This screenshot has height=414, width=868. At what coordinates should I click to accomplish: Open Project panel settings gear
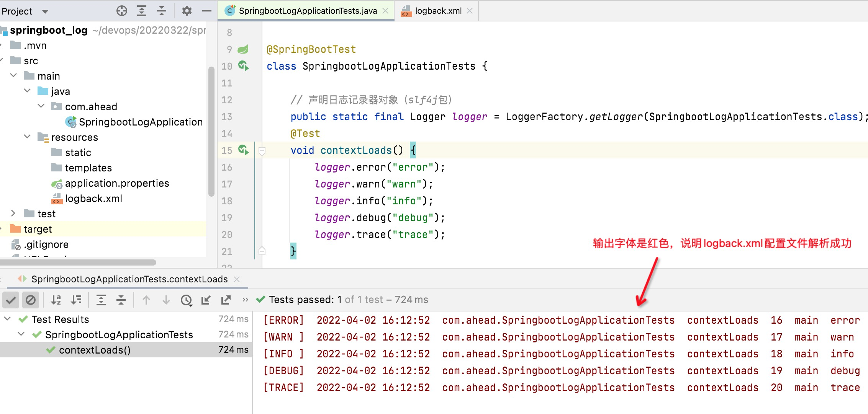(x=187, y=11)
